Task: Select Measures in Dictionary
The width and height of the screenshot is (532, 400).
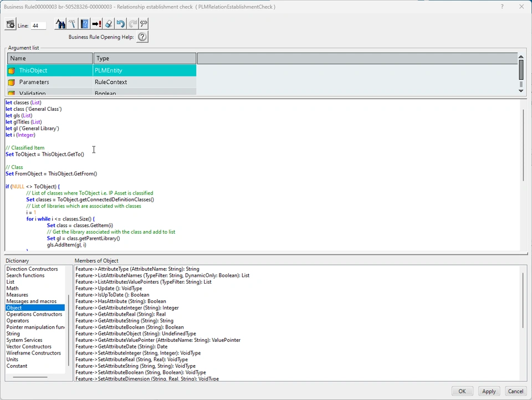Action: pyautogui.click(x=17, y=295)
